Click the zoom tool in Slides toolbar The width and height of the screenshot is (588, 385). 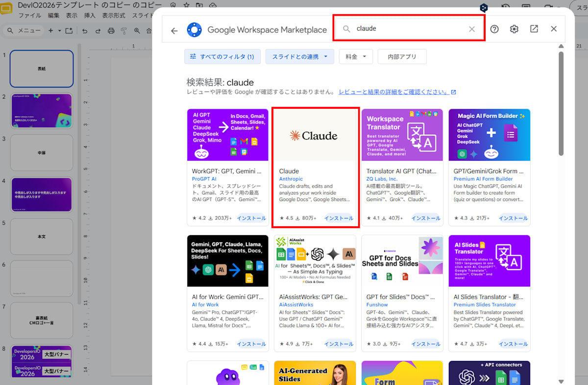pyautogui.click(x=138, y=31)
